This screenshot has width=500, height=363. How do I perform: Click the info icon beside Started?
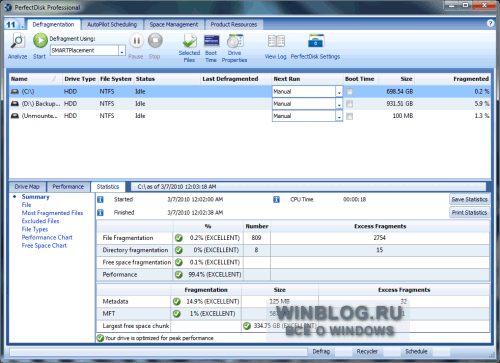100,199
